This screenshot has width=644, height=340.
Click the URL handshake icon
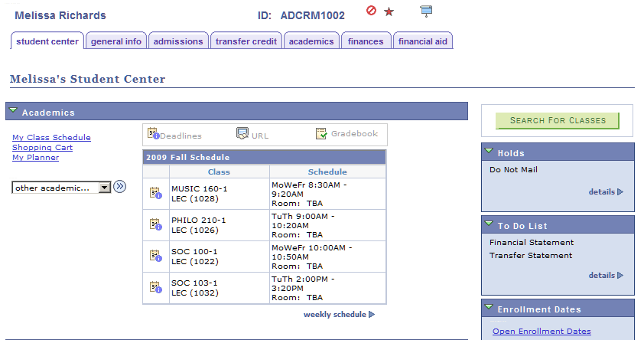coord(242,133)
